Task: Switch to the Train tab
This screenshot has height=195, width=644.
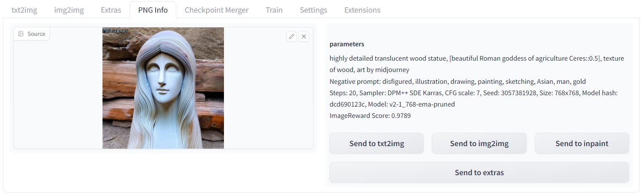Action: click(x=274, y=10)
